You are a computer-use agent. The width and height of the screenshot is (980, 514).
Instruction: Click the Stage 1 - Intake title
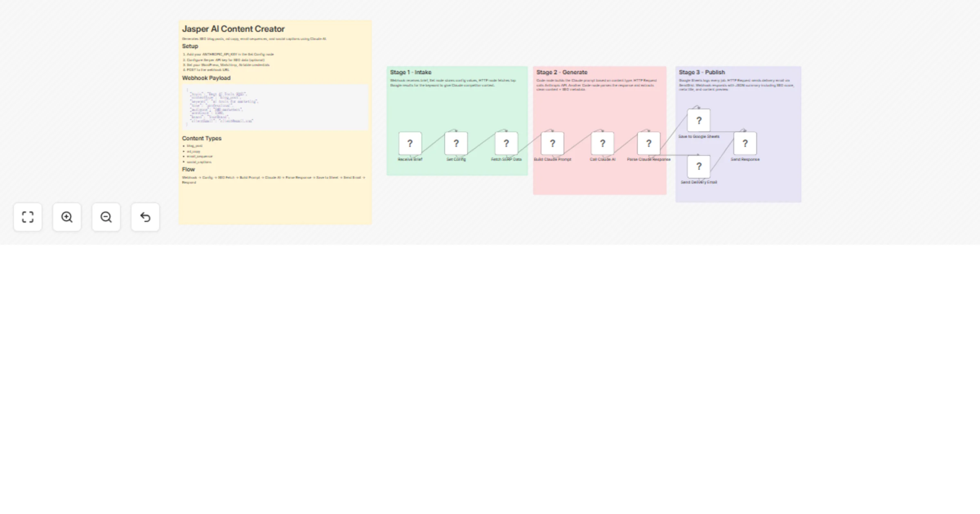point(411,72)
